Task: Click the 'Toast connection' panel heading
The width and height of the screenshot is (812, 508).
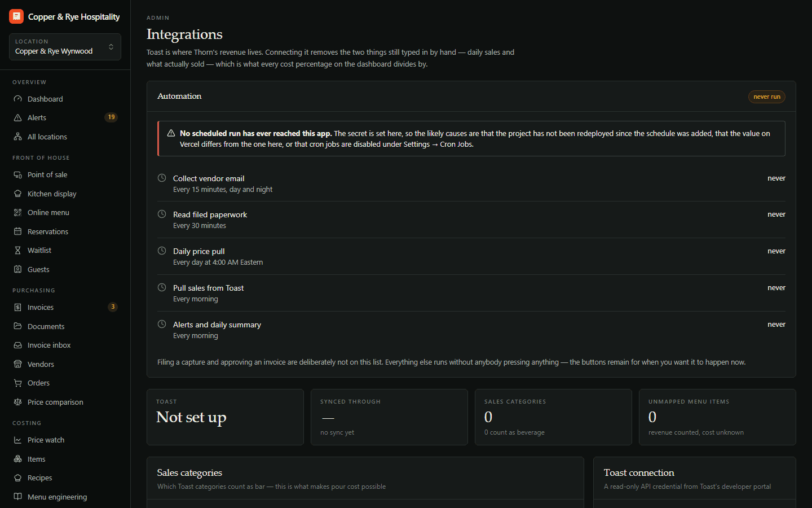Action: coord(639,472)
